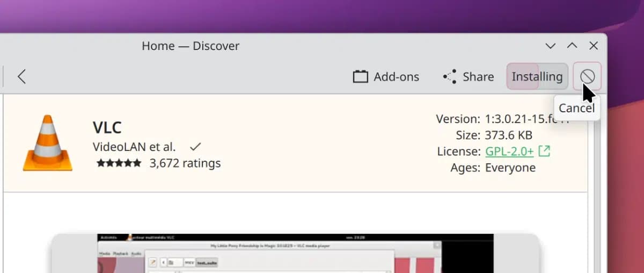
Task: Click the Cancel tooltip label
Action: click(x=576, y=109)
